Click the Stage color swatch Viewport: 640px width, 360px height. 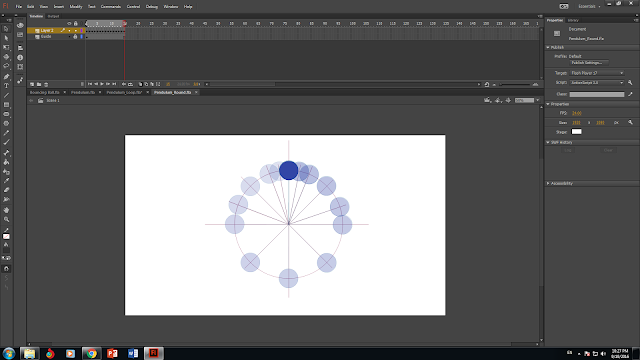[576, 132]
